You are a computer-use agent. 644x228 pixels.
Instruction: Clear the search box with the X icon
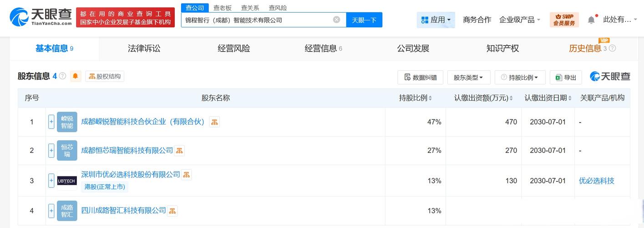pyautogui.click(x=336, y=20)
